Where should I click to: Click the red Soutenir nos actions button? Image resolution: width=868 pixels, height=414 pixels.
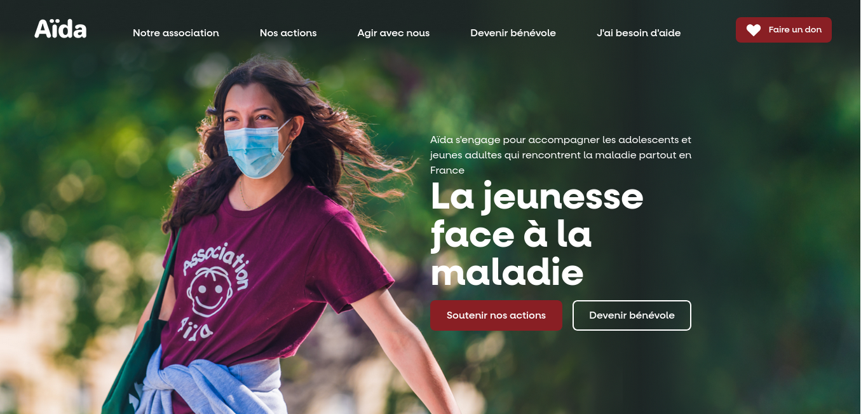[x=496, y=315]
